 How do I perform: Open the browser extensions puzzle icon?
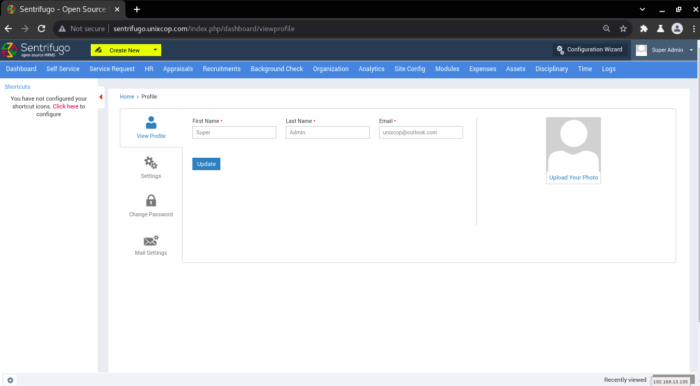click(x=644, y=29)
